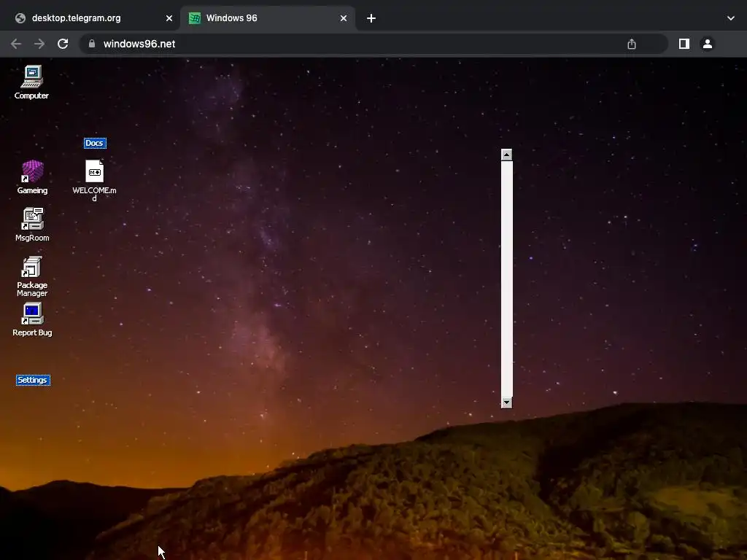Select the WELCOME.md file icon
This screenshot has height=560, width=747.
[94, 181]
